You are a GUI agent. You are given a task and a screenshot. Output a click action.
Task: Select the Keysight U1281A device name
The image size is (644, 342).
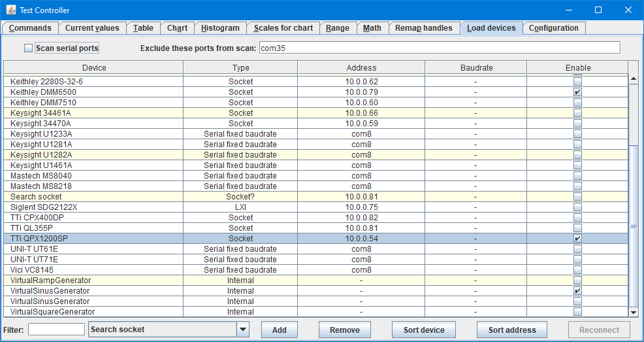tap(41, 145)
